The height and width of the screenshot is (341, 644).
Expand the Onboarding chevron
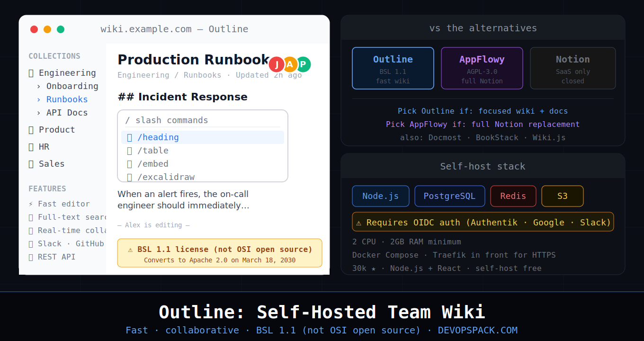(39, 86)
